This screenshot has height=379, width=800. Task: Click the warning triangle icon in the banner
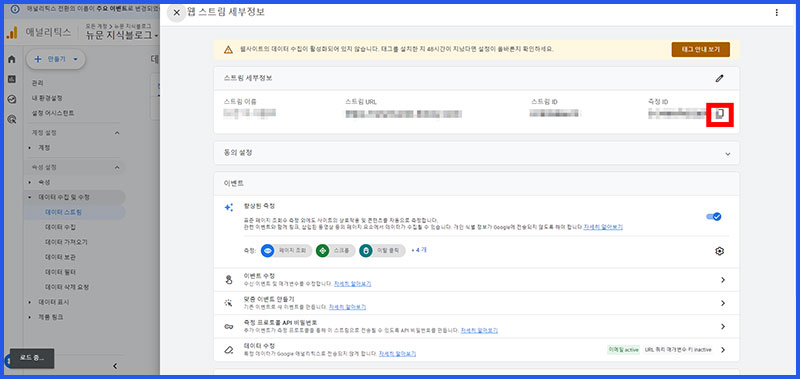(x=228, y=49)
